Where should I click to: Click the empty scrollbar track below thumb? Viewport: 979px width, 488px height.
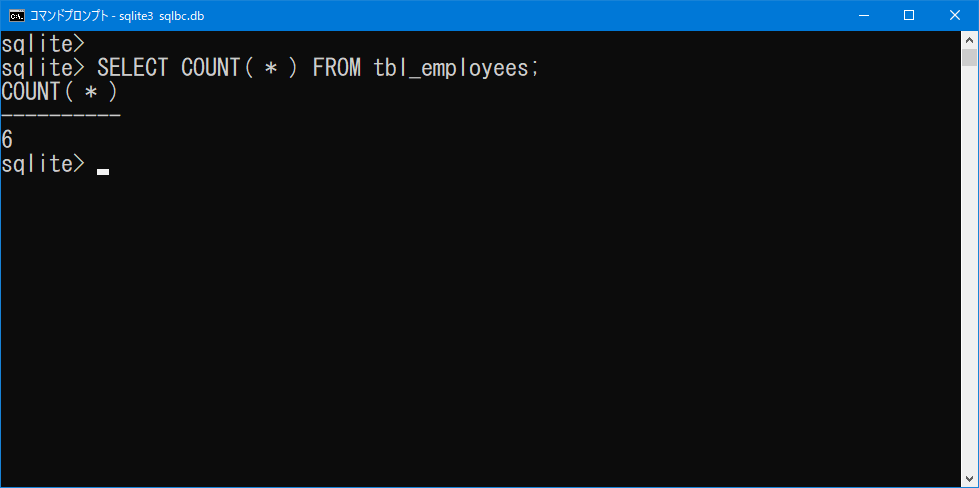[x=969, y=268]
